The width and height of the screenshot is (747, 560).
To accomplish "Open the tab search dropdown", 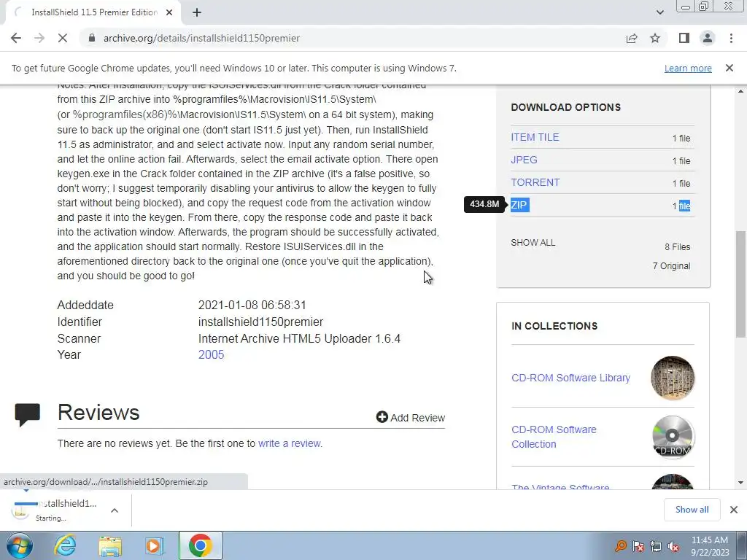I will point(659,12).
